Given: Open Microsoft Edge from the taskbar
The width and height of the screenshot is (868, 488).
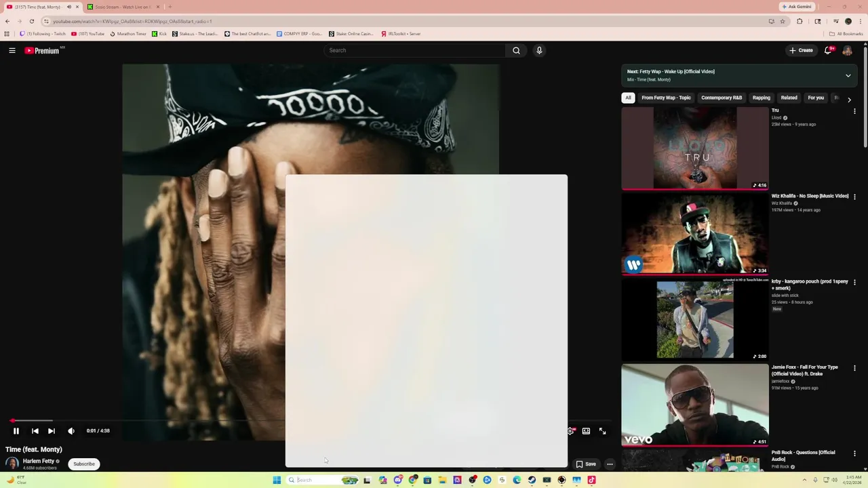Looking at the screenshot, I should 517,480.
